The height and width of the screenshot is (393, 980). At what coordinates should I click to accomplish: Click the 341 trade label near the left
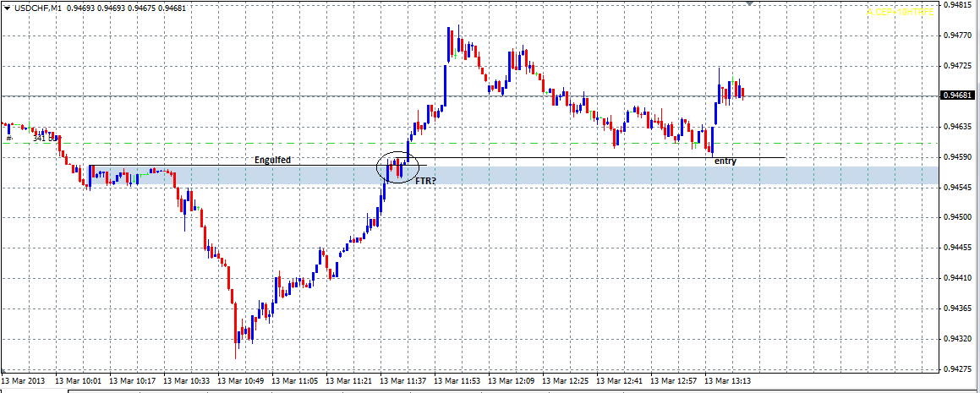(42, 138)
